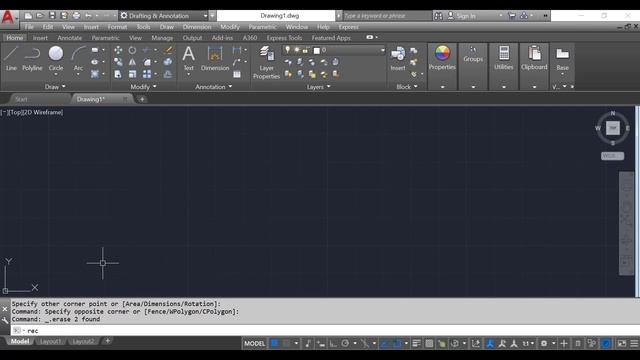Image resolution: width=640 pixels, height=360 pixels.
Task: Click the keyword search box
Action: tap(387, 16)
